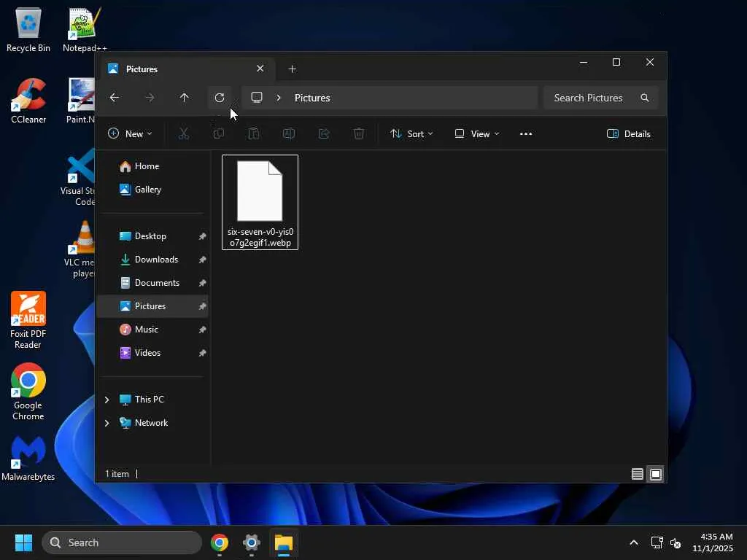Switch to large thumbnails view in status bar
Screen dimensions: 747x560
[656, 474]
